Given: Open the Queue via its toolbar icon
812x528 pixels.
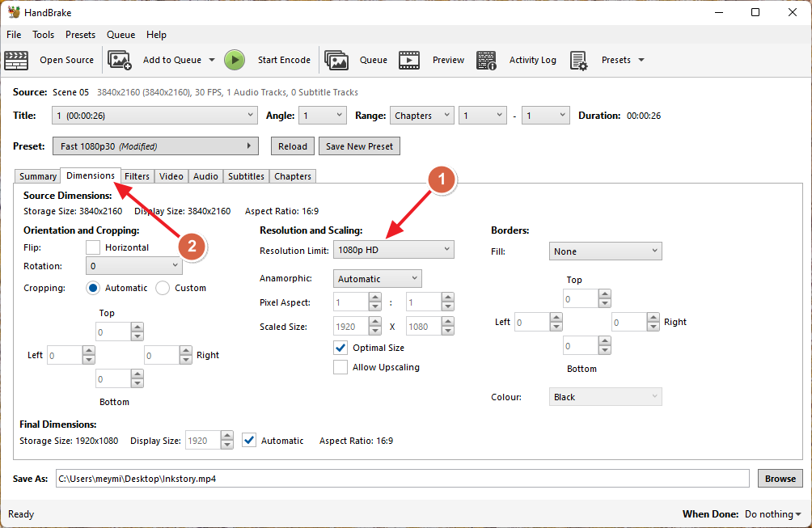Looking at the screenshot, I should 336,60.
